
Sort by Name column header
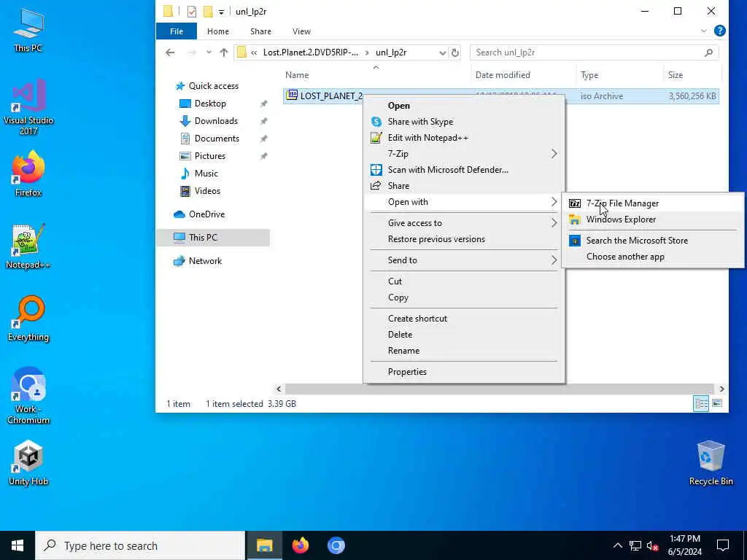[x=297, y=75]
